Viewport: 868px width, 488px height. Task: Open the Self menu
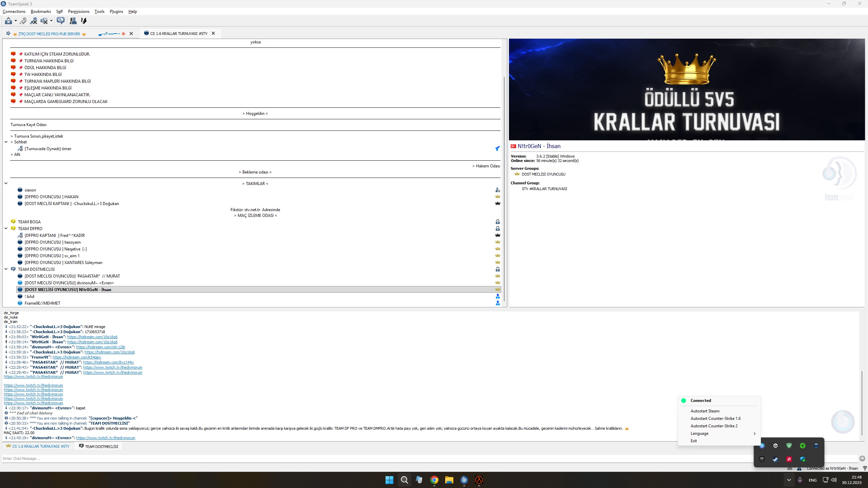[x=59, y=12]
